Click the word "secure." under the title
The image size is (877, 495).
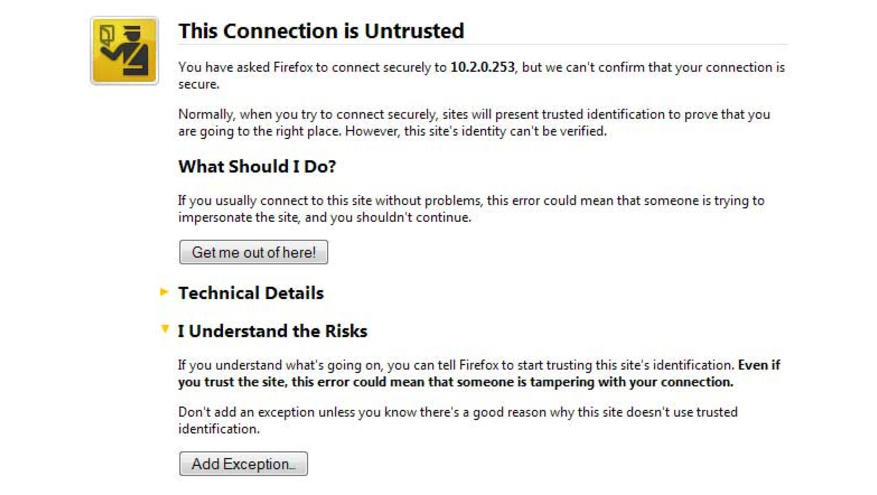(x=199, y=84)
